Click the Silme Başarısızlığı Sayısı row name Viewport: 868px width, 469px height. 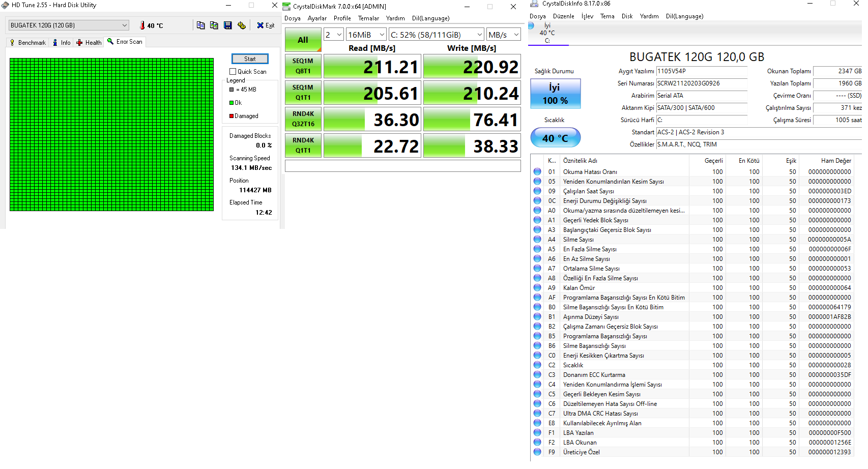[x=594, y=346]
